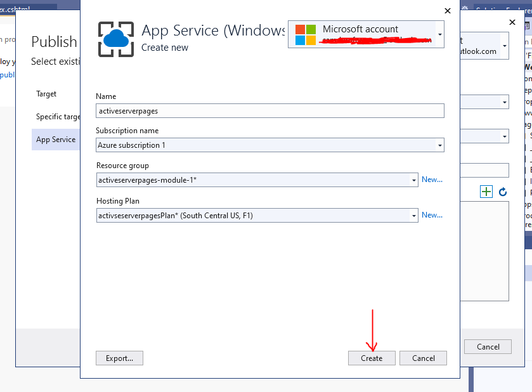Click the Hosting Plan label
532x392 pixels.
click(x=118, y=201)
